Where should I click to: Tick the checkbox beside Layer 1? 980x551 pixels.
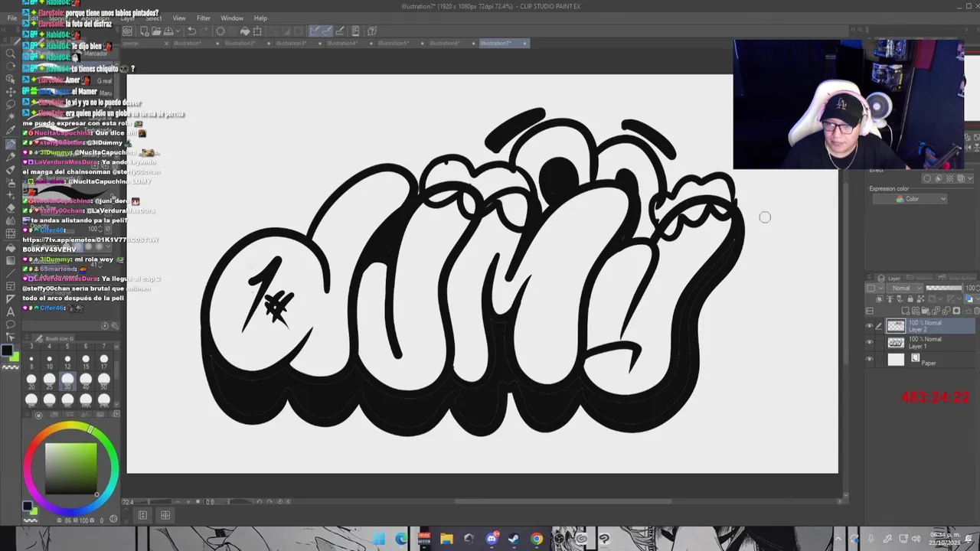tap(880, 342)
